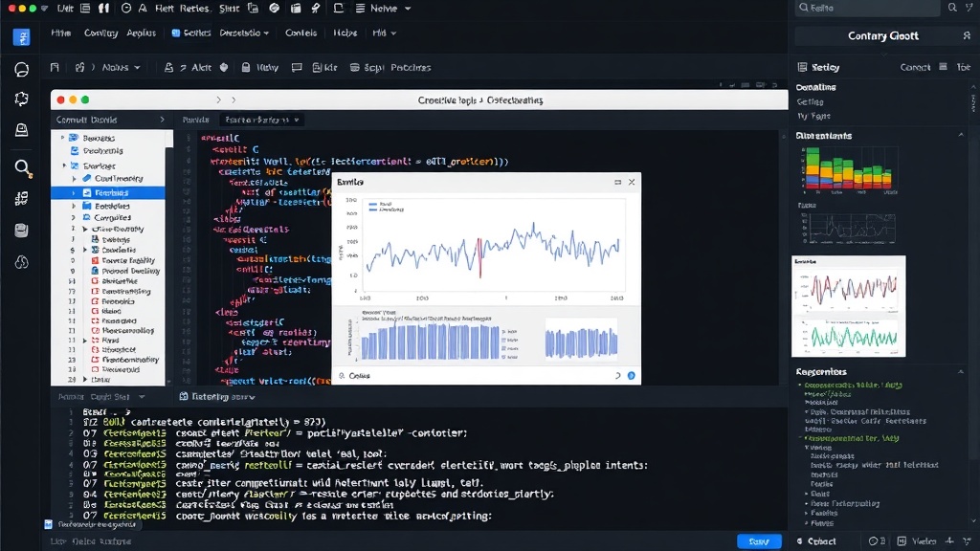This screenshot has height=551, width=980.
Task: Open the puzzle-piece extensions icon in left sidebar
Action: click(21, 99)
